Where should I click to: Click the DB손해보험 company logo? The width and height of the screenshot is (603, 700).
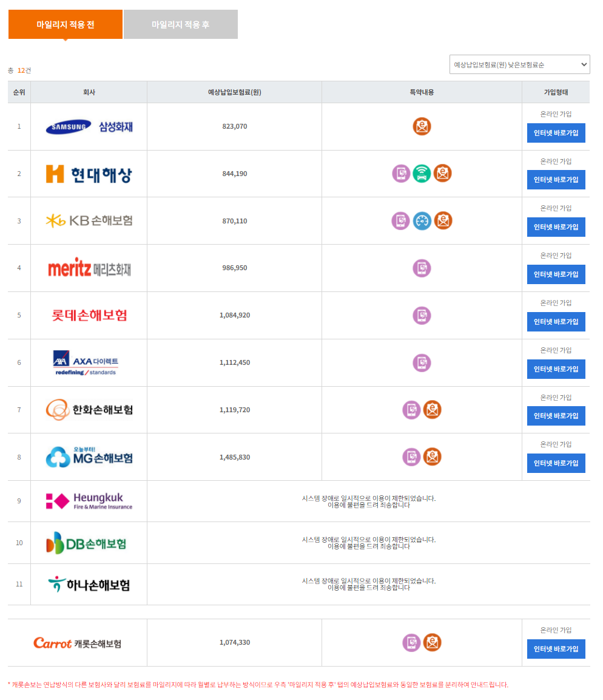point(86,543)
